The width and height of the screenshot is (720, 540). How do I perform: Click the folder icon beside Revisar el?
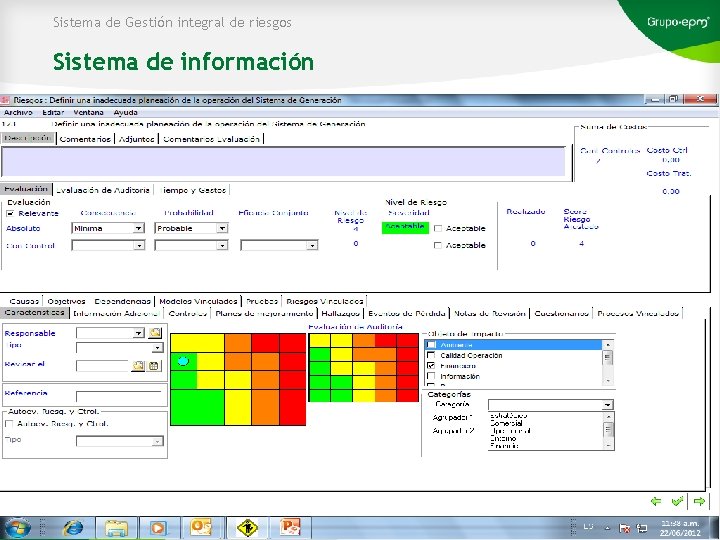tap(138, 366)
